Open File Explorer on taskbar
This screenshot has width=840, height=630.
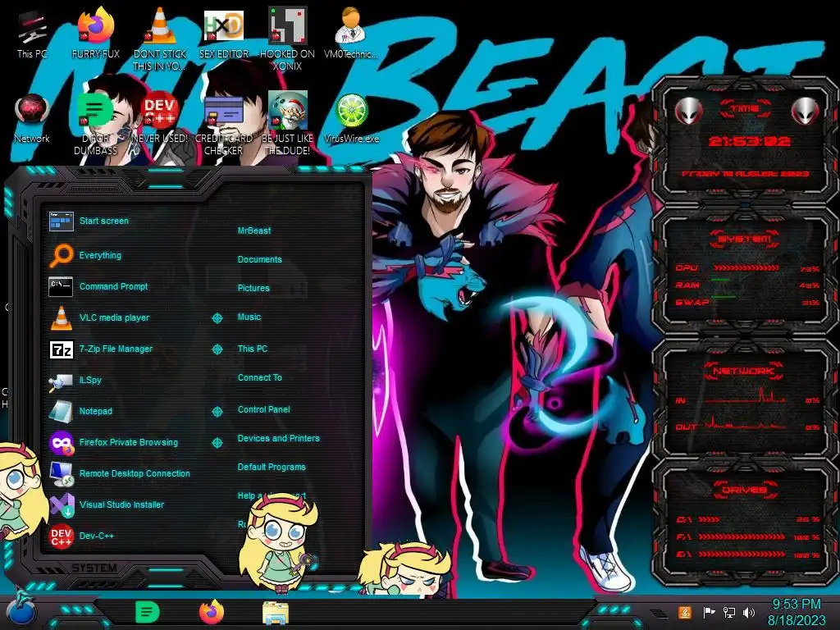coord(276,613)
